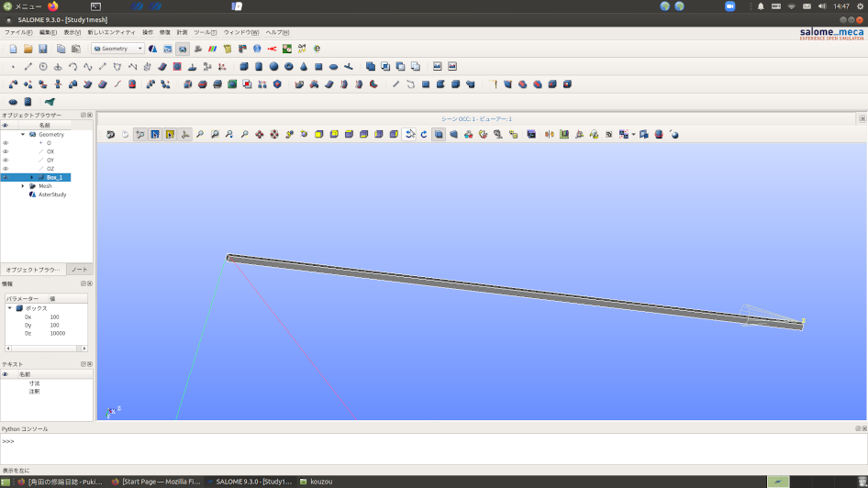Viewport: 868px width, 488px height.
Task: Launch Firefox from the top panel
Action: 53,6
